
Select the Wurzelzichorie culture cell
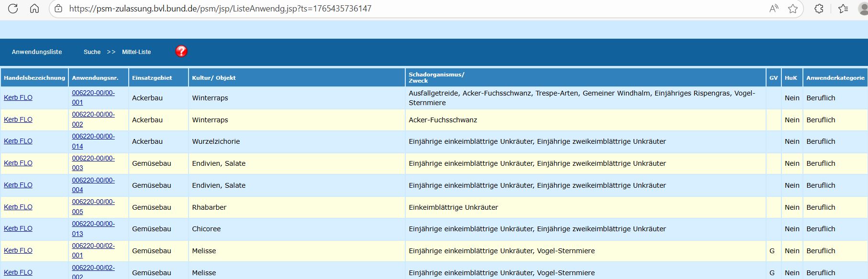pyautogui.click(x=297, y=141)
